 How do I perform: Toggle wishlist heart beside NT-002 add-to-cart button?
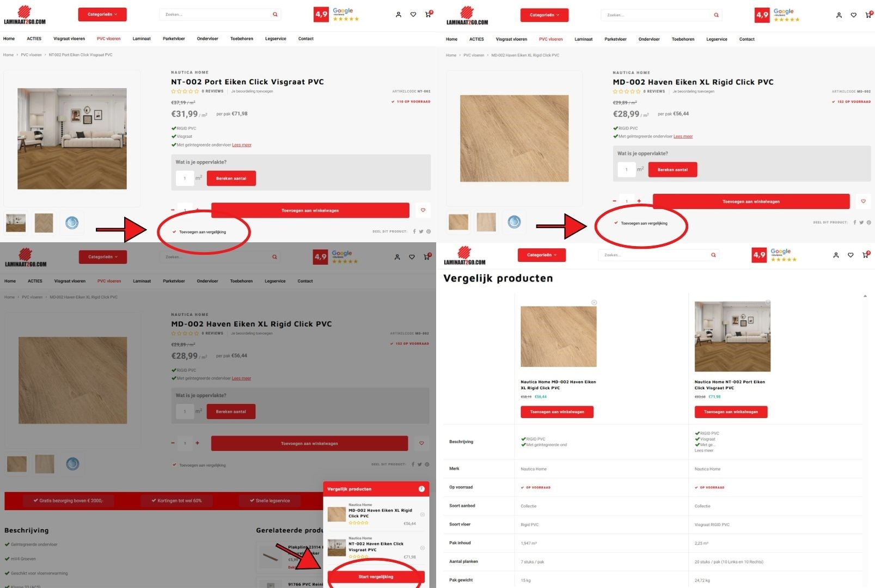click(x=423, y=210)
